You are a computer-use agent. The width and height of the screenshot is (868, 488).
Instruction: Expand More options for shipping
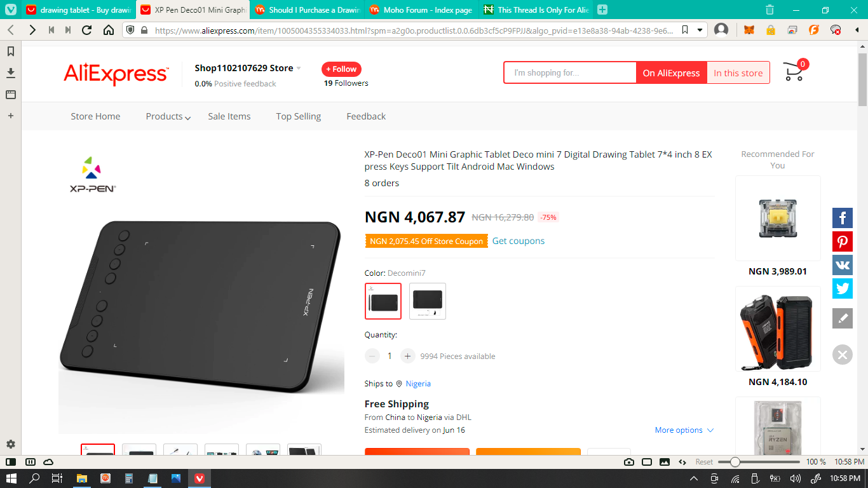pyautogui.click(x=684, y=430)
